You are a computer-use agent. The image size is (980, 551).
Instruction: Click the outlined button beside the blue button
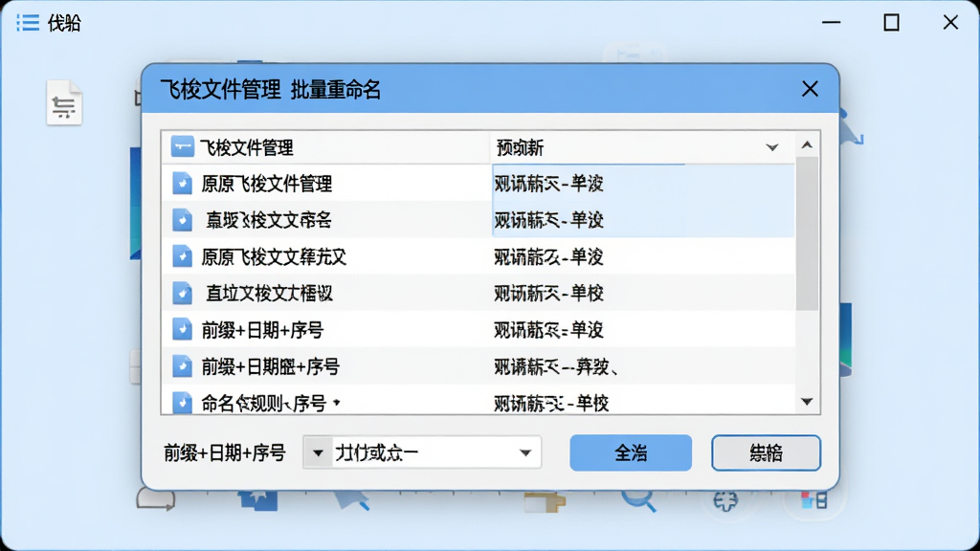(x=766, y=452)
